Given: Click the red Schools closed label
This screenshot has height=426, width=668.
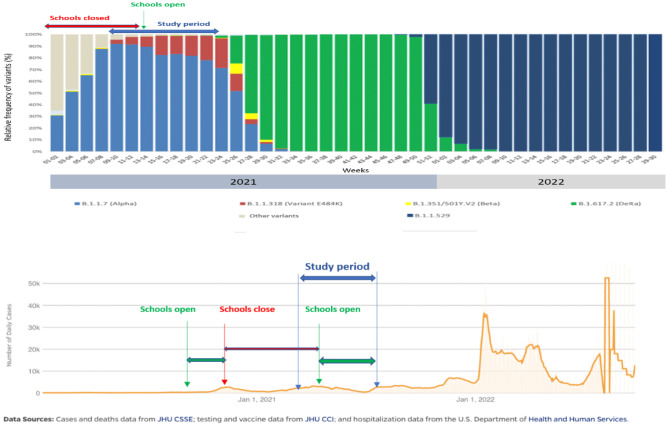Looking at the screenshot, I should 79,18.
